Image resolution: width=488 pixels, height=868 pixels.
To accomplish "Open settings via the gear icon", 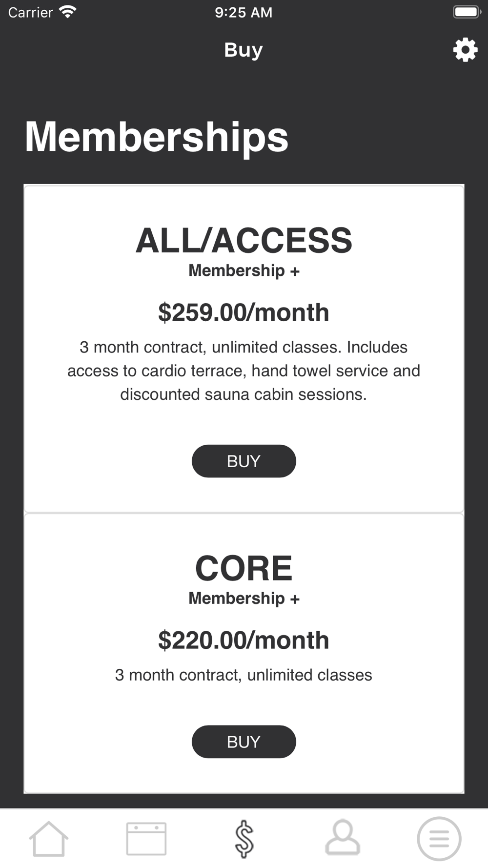I will [465, 50].
